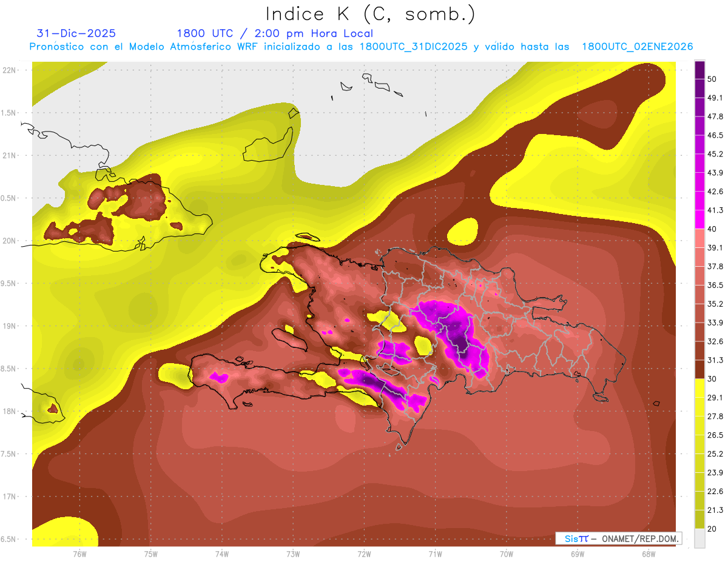Image resolution: width=728 pixels, height=562 pixels.
Task: Click the '74W' longitude axis label
Action: click(x=221, y=554)
